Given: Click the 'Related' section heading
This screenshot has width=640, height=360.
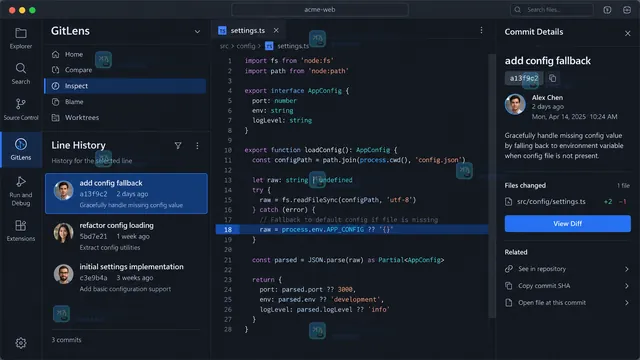Looking at the screenshot, I should 516,252.
